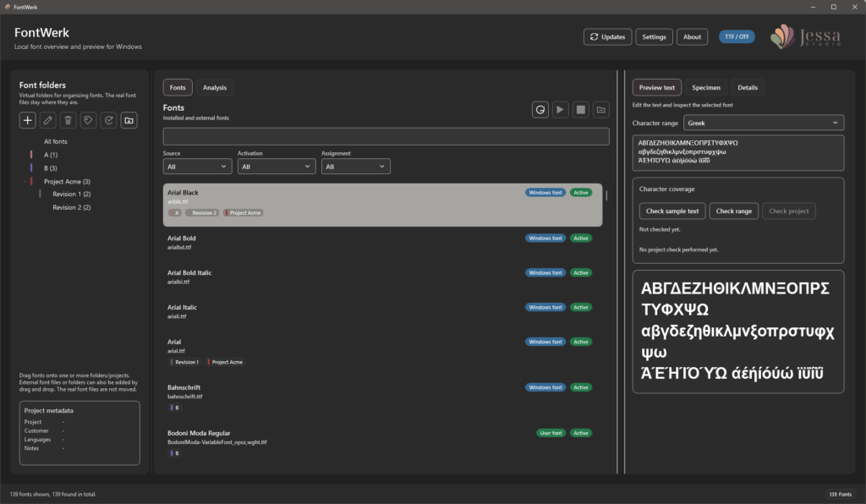Open the Character range Greek dropdown
The width and height of the screenshot is (866, 504).
click(x=764, y=123)
